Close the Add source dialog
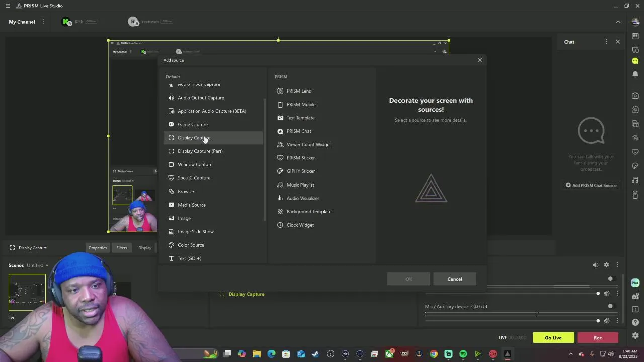Screen dimensions: 644x362 click(x=480, y=60)
